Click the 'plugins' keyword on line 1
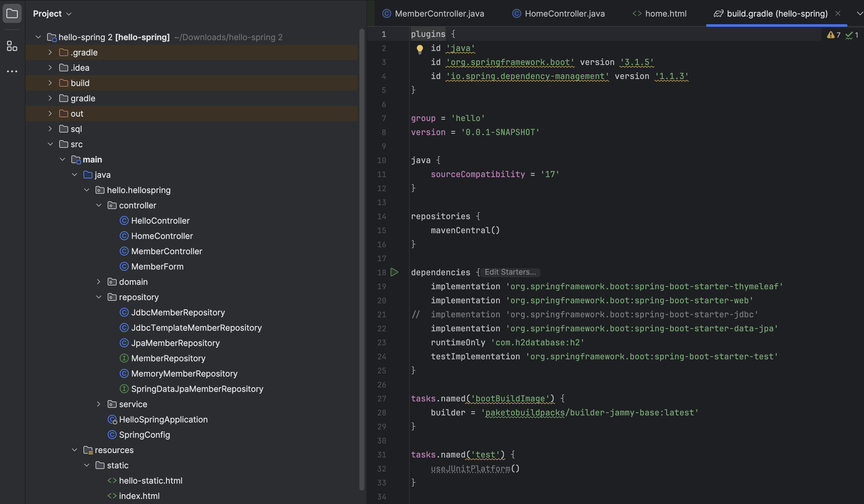Screen dimensions: 864x504 tap(428, 34)
